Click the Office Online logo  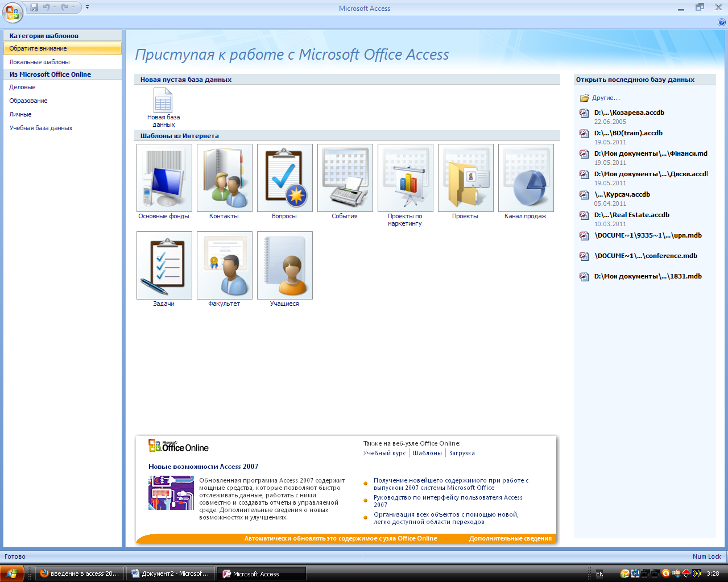[x=179, y=446]
